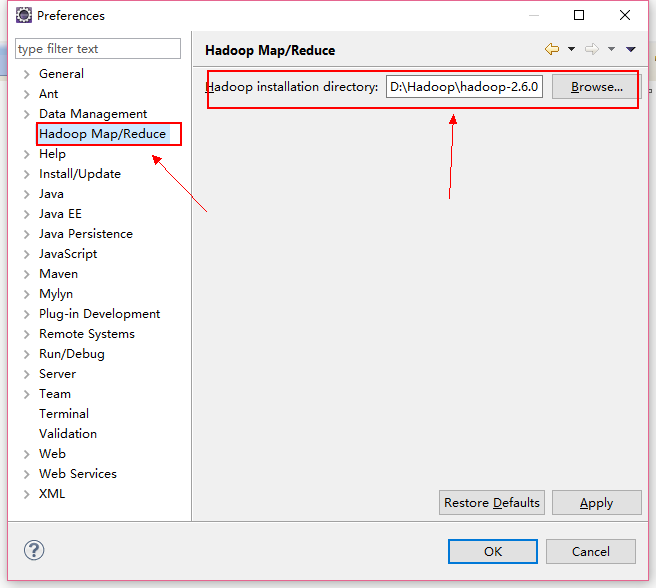This screenshot has height=588, width=656.
Task: Expand the Run/Debug node arrow
Action: tap(27, 354)
